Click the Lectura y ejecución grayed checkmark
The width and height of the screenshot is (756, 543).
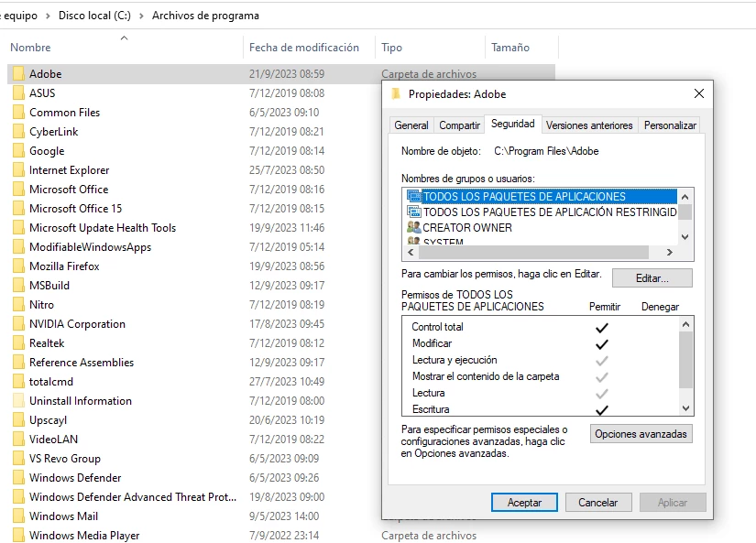(x=601, y=361)
